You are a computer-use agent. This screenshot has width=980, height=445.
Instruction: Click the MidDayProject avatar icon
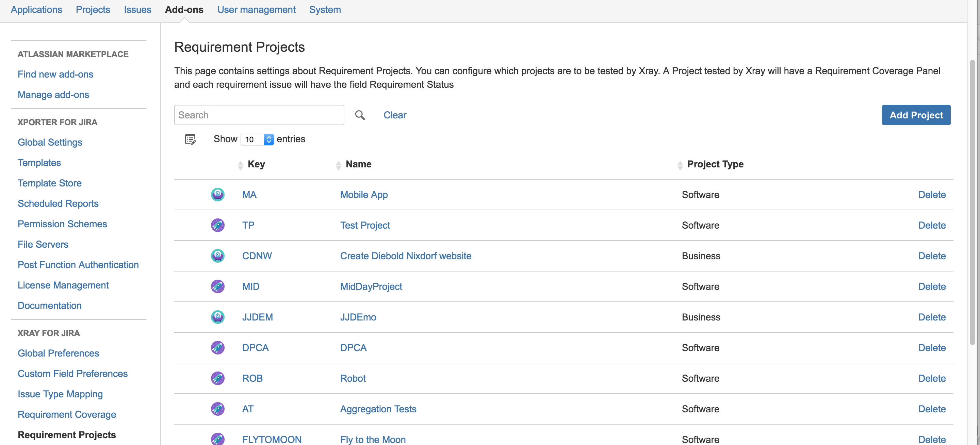tap(218, 286)
